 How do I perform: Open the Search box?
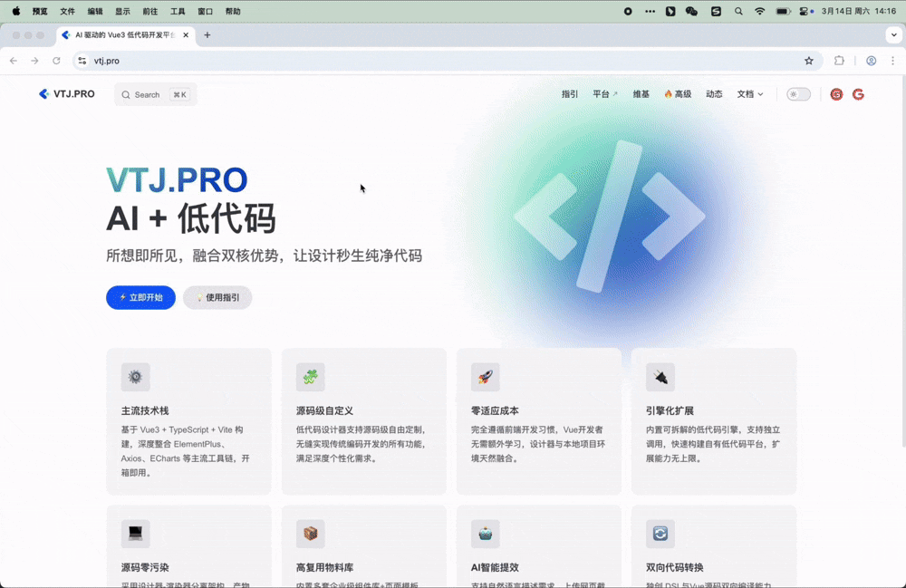(156, 95)
